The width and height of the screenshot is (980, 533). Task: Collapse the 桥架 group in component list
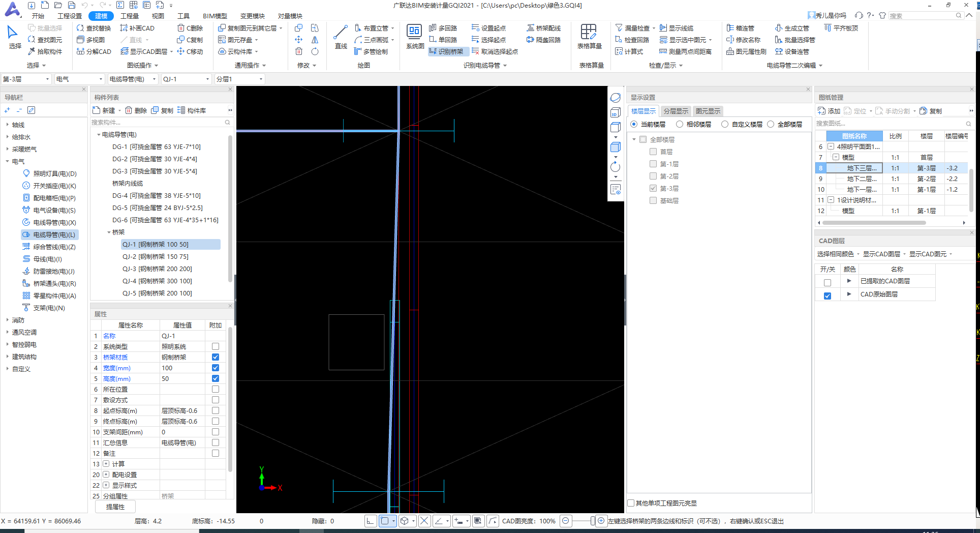pos(109,232)
